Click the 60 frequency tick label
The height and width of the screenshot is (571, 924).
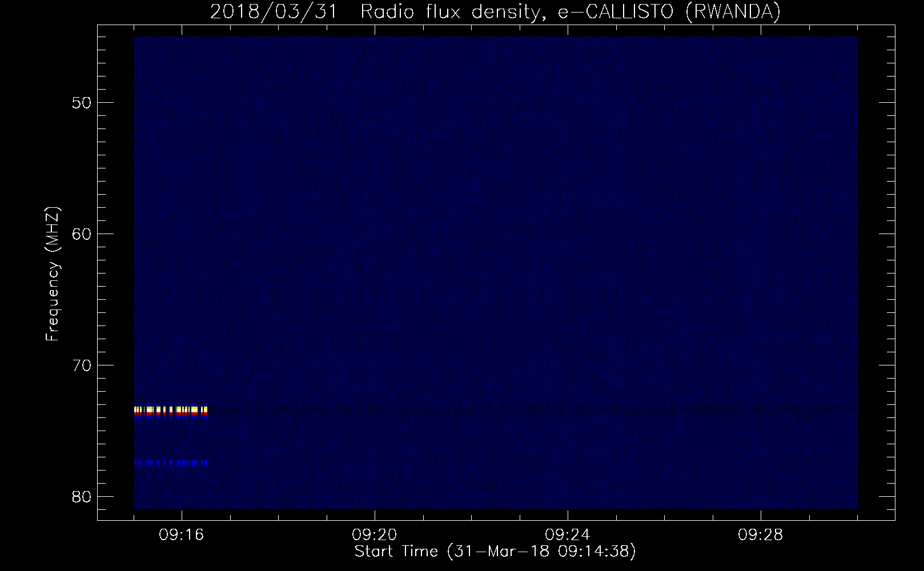[81, 234]
